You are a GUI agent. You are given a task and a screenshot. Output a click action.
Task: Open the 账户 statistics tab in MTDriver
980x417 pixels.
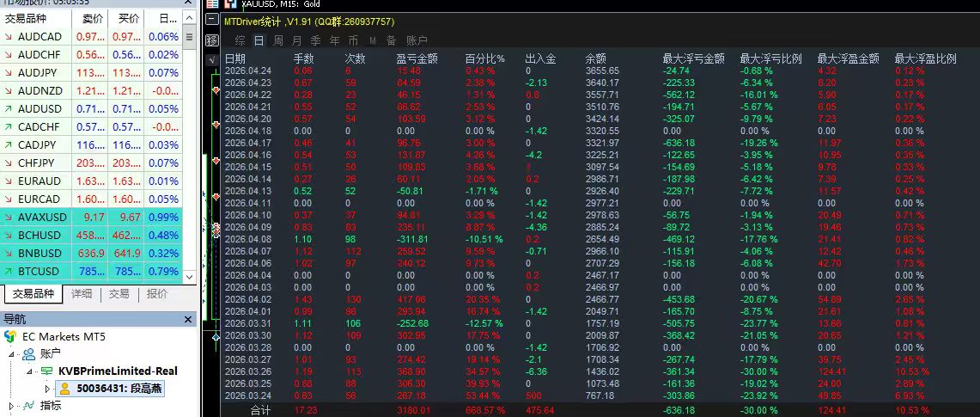pyautogui.click(x=417, y=40)
